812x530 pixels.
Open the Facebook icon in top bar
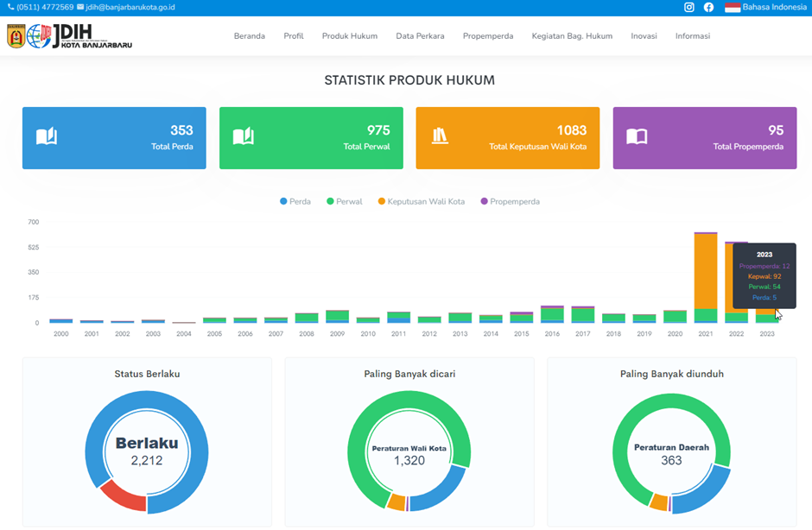708,7
